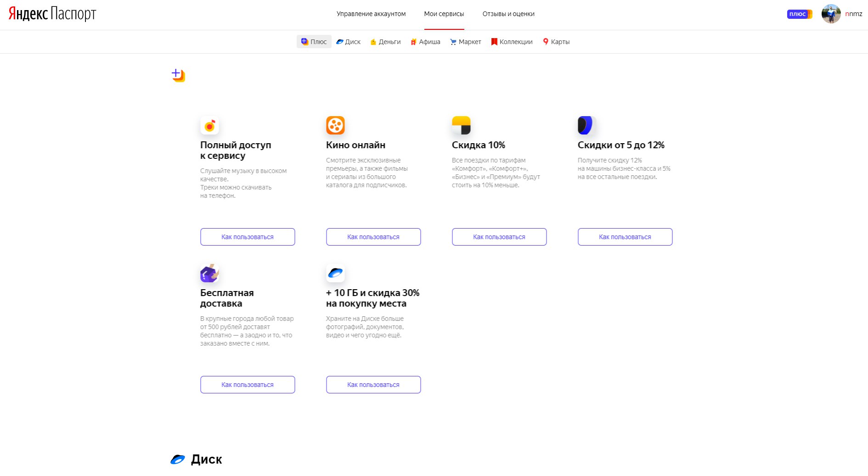Select the Коллекции service filter
This screenshot has width=868, height=476.
(x=512, y=42)
